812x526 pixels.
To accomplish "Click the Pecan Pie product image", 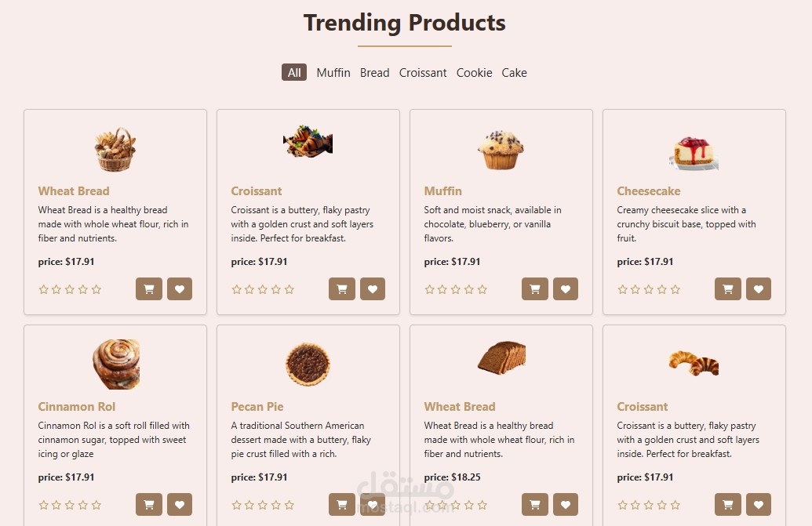I will [308, 365].
